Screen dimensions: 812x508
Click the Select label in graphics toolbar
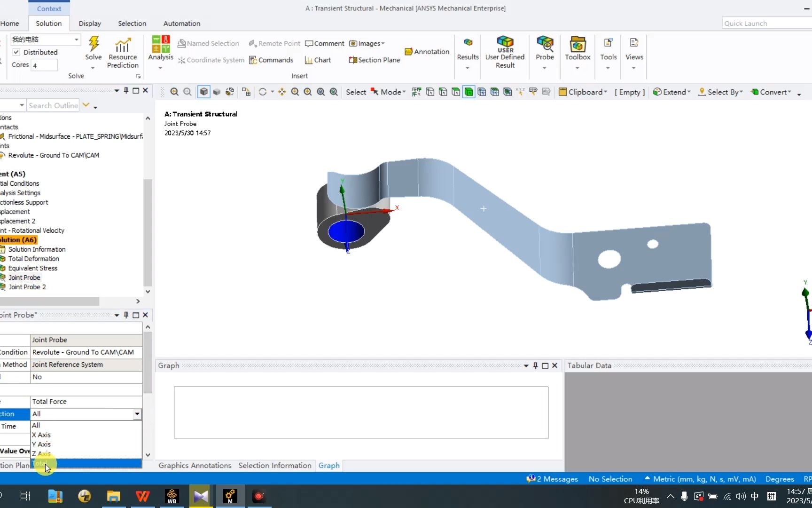(356, 92)
